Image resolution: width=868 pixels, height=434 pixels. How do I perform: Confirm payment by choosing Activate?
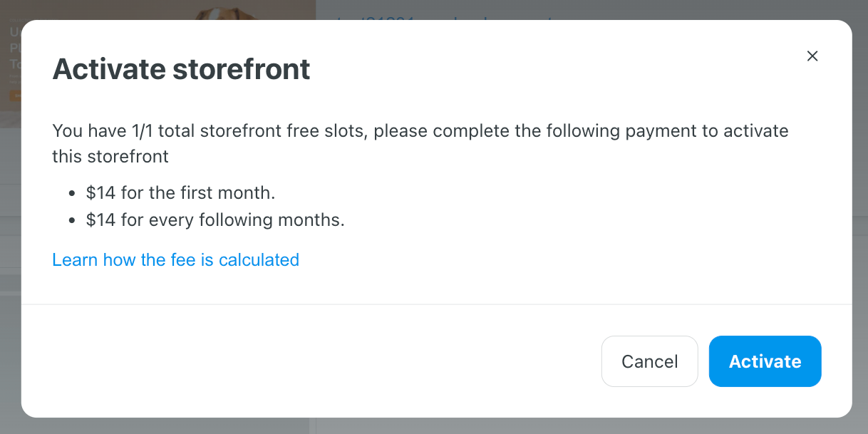(765, 361)
